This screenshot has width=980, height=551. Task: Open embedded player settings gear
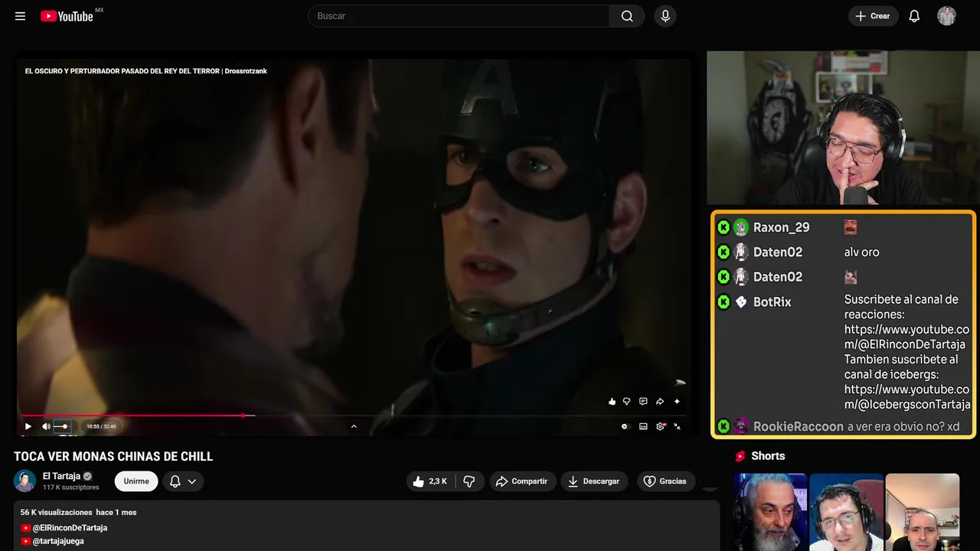pos(661,426)
